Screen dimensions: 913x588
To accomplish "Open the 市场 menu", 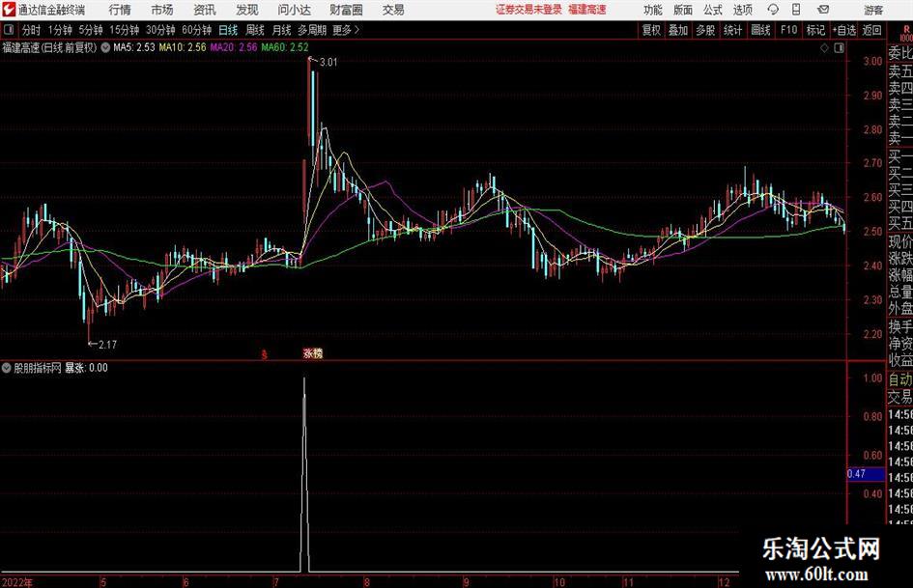I will pyautogui.click(x=162, y=10).
